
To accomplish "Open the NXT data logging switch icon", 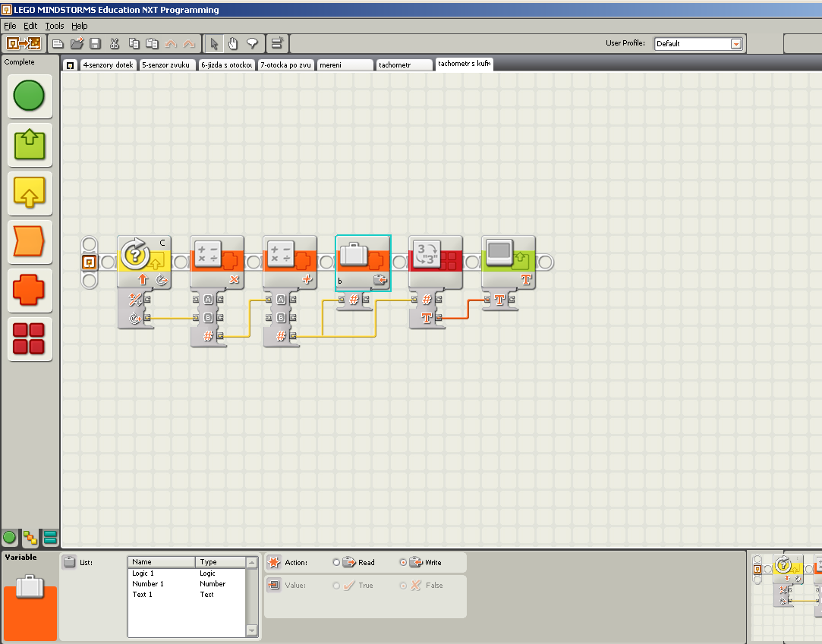I will tap(23, 43).
